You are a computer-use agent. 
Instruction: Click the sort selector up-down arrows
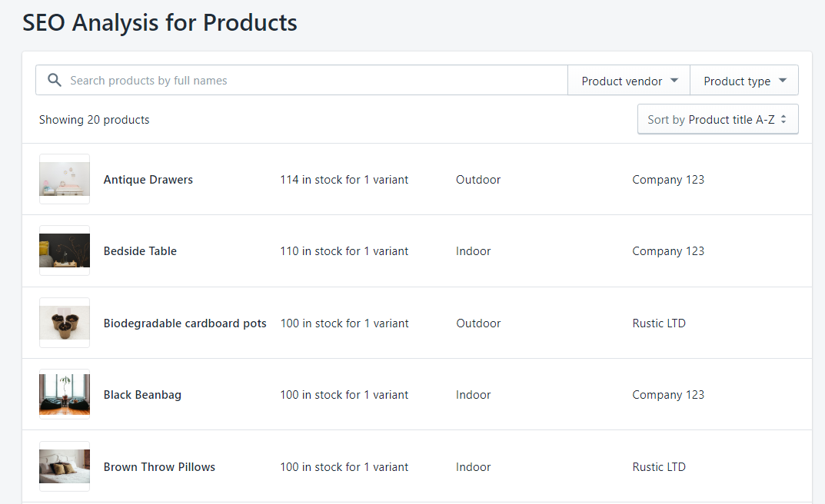(783, 120)
